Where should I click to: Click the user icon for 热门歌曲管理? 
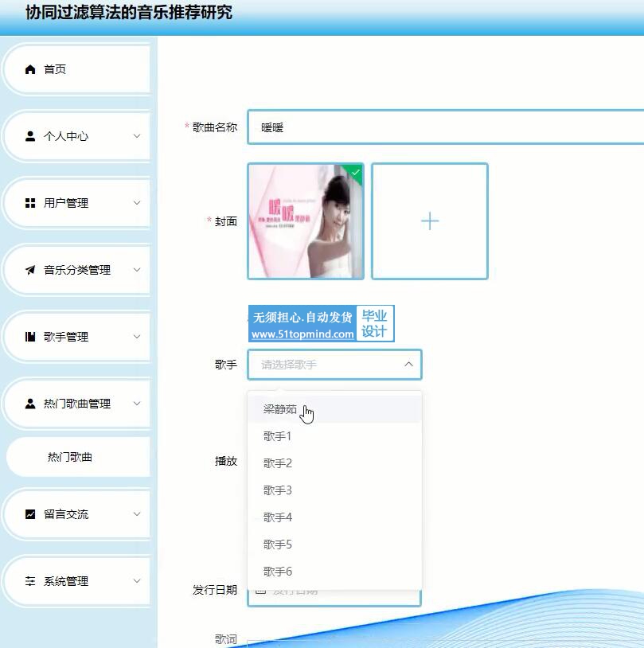(30, 404)
